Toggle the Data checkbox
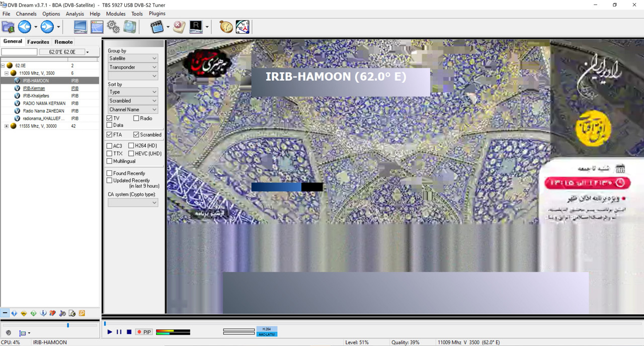The width and height of the screenshot is (644, 346). (110, 125)
